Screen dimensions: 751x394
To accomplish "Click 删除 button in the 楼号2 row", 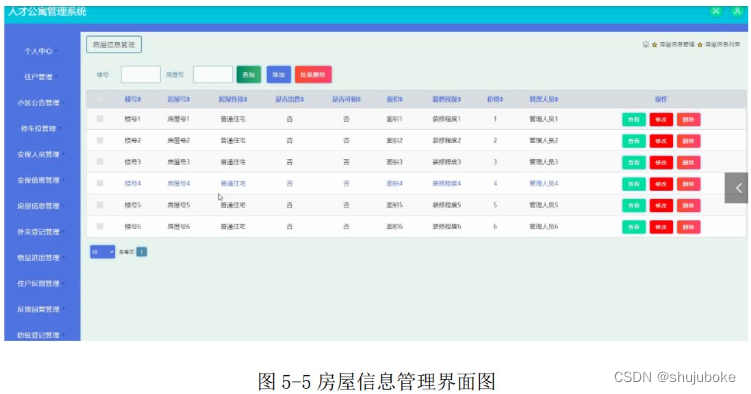I will [688, 141].
